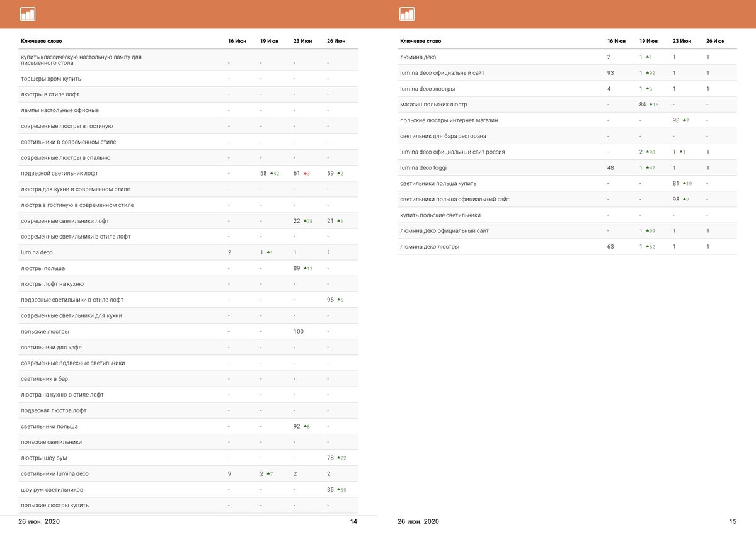The width and height of the screenshot is (756, 537).
Task: Click value 48 in 'lumina deco foggi' row
Action: [610, 167]
